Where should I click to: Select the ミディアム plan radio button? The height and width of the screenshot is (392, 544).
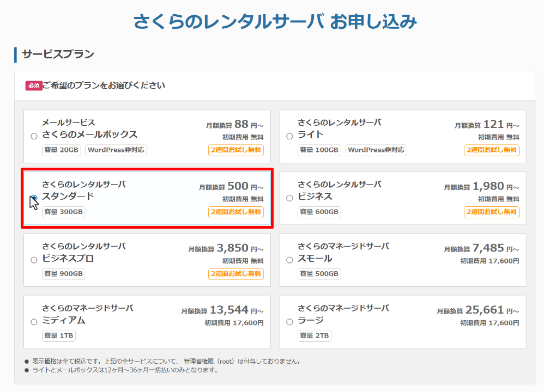(34, 322)
